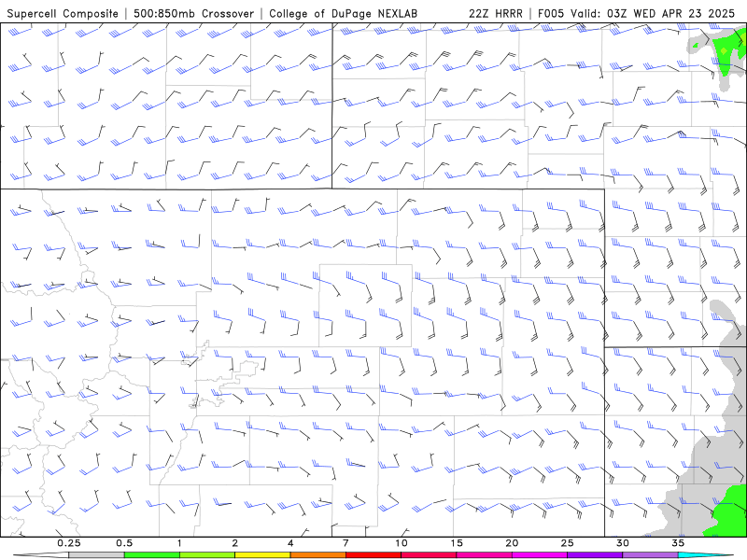Select the crimson 10–15 color bar segment
747x560 pixels.
coord(429,555)
